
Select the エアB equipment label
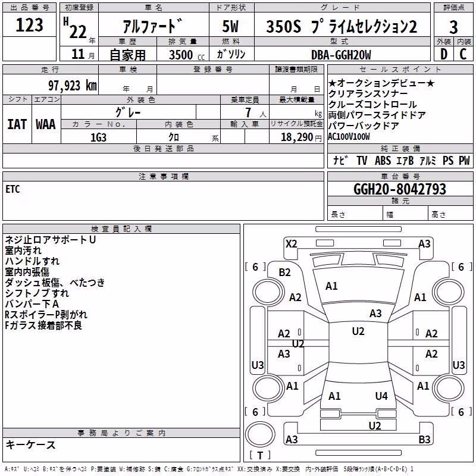tap(405, 160)
